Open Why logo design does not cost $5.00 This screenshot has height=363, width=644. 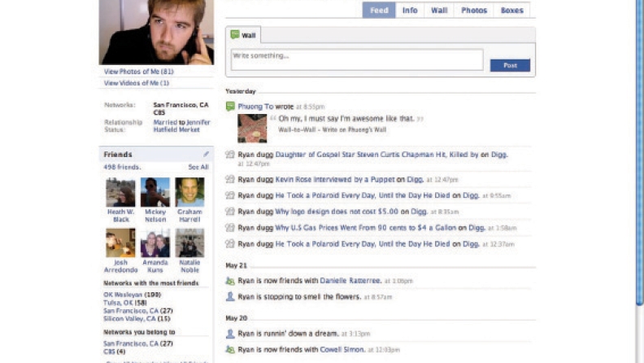tap(337, 212)
